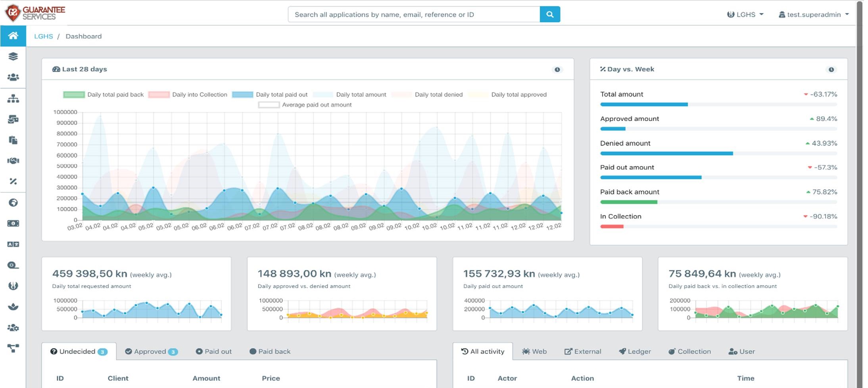Image resolution: width=868 pixels, height=388 pixels.
Task: Switch to the User activity tab
Action: 741,352
